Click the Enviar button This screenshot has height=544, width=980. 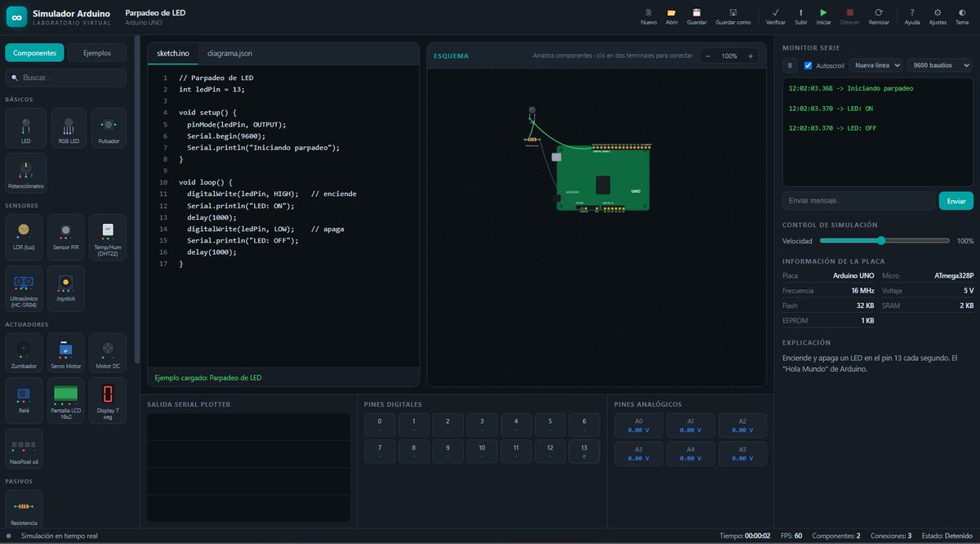pos(956,201)
